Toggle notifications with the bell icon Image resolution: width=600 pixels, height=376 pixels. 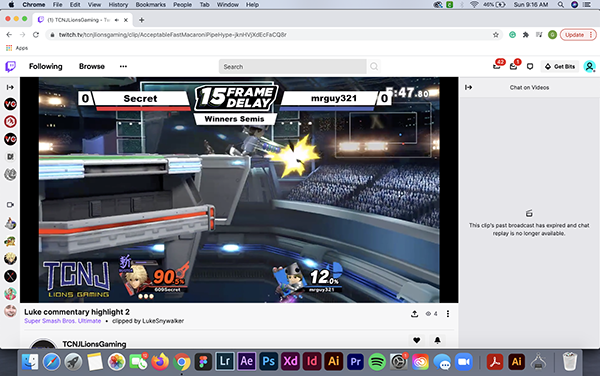(437, 340)
